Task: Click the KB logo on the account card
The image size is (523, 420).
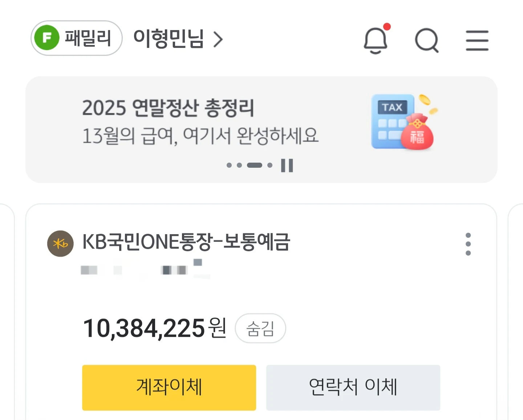Action: (60, 244)
